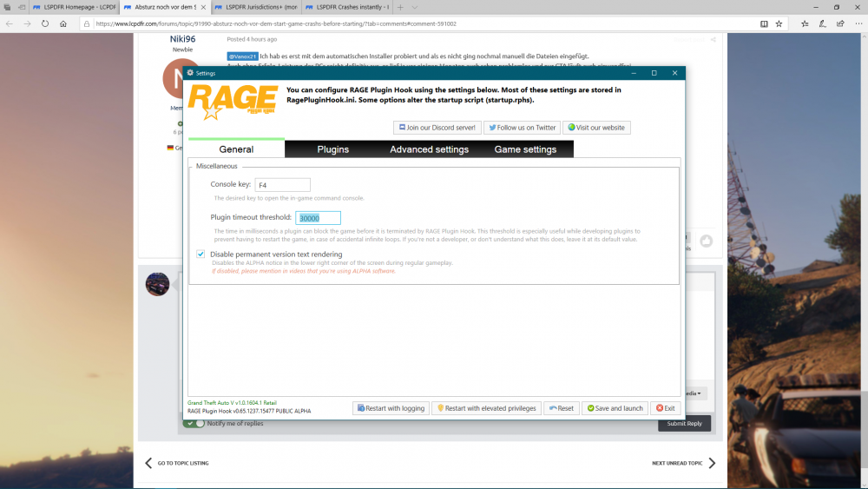Viewport: 868px width, 489px height.
Task: Click the tabs you've set aside icon
Action: (7, 7)
